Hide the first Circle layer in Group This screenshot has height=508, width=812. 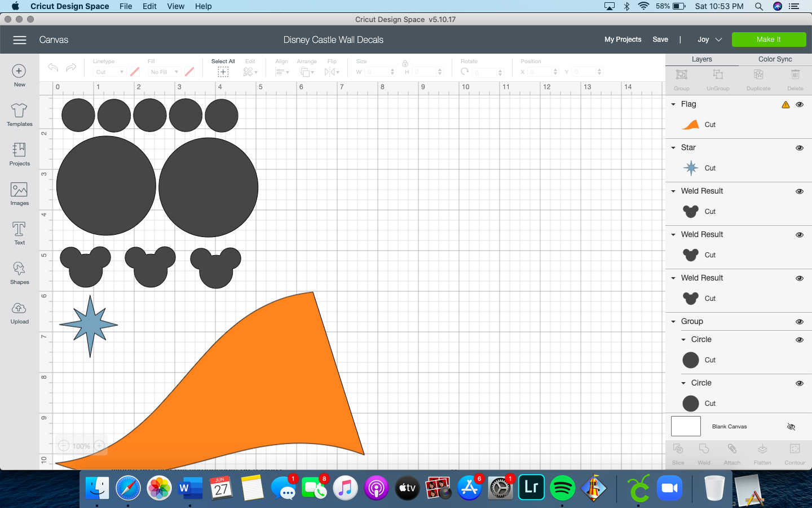pyautogui.click(x=799, y=340)
